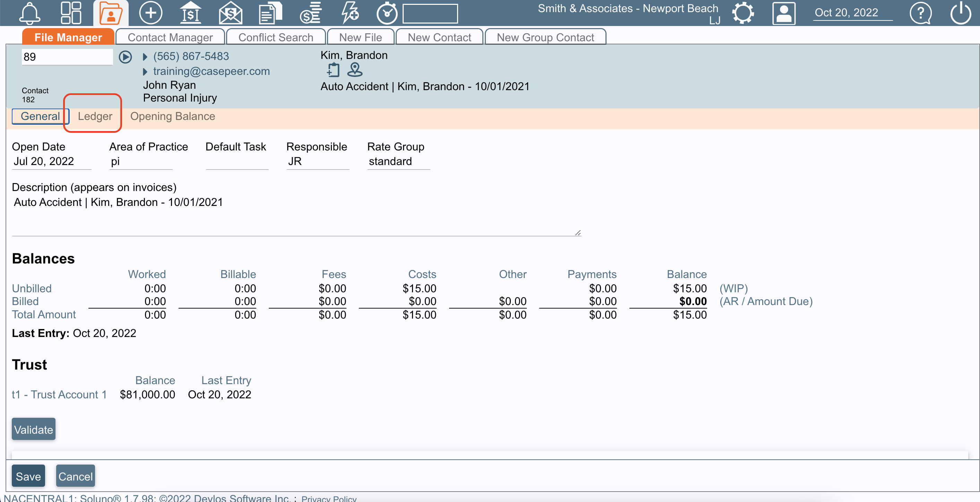This screenshot has height=502, width=980.
Task: Click the lightning quick entry icon
Action: coord(350,13)
